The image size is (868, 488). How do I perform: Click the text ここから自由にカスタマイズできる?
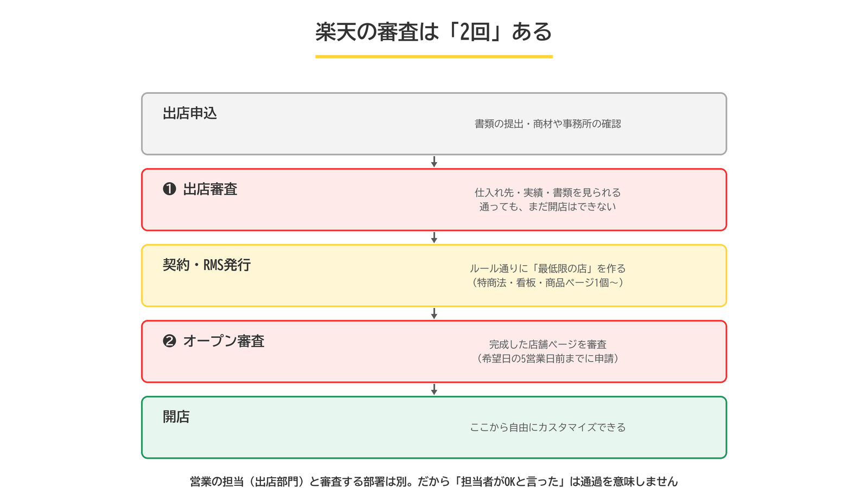point(547,427)
